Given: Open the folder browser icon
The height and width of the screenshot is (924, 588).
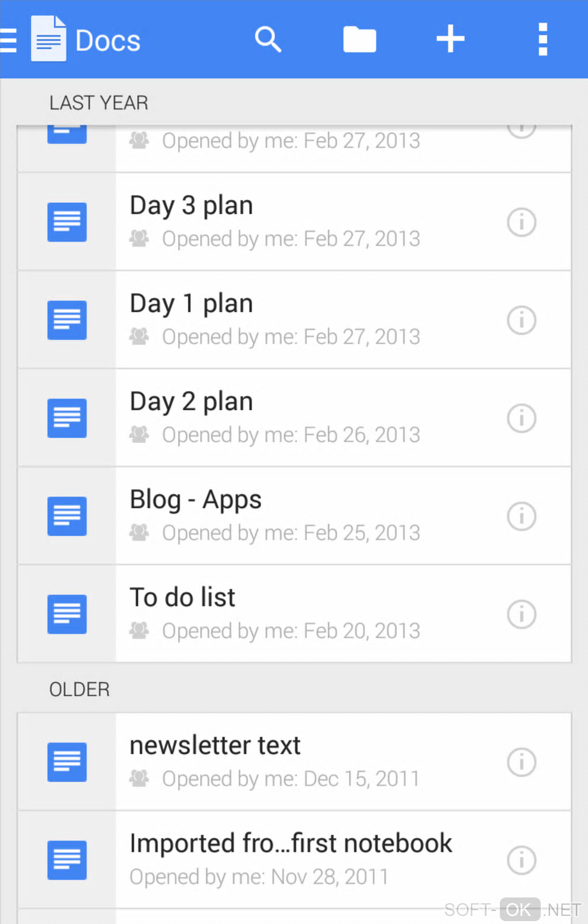Looking at the screenshot, I should (x=359, y=40).
